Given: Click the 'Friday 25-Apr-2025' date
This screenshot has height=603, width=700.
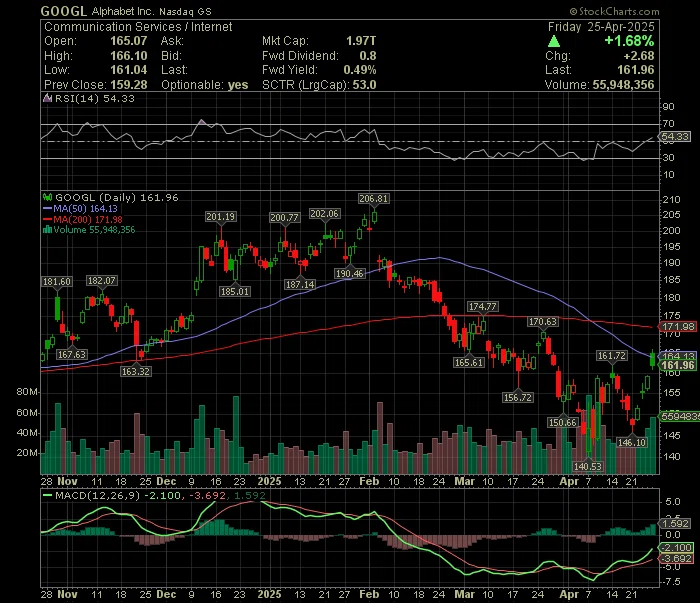Looking at the screenshot, I should point(601,27).
